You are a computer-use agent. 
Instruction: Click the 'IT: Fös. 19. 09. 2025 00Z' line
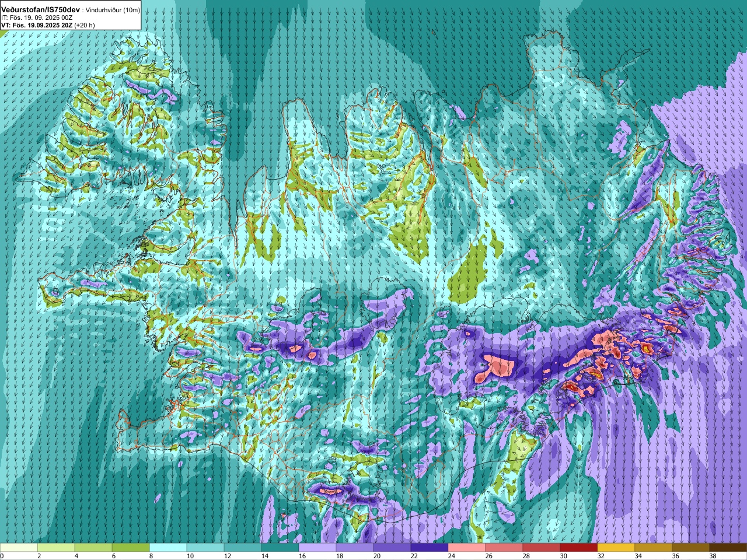coord(37,17)
